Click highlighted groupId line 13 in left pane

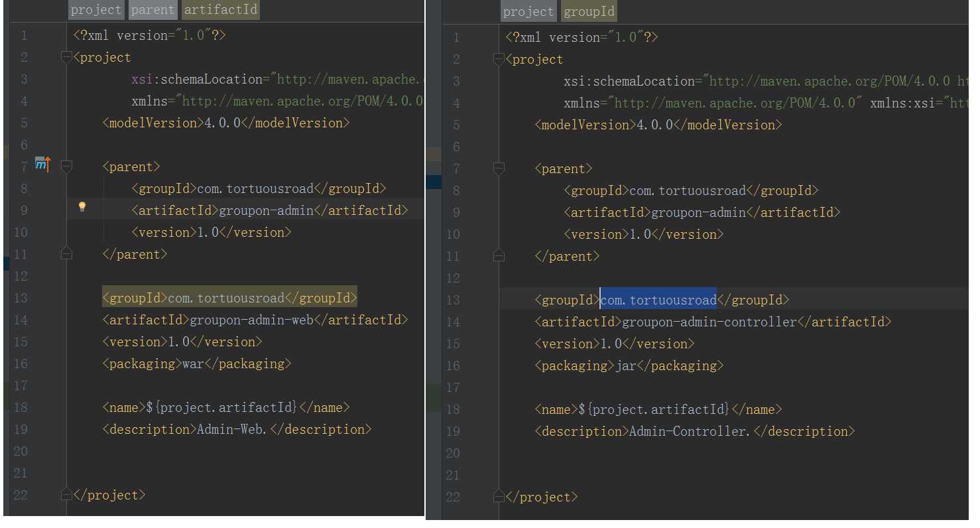[x=229, y=298]
